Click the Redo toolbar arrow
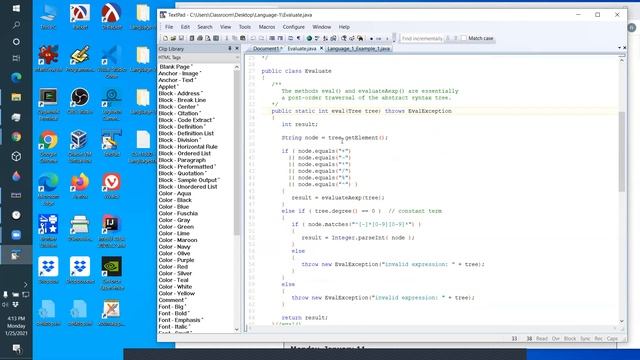The image size is (640, 360). pyautogui.click(x=262, y=38)
